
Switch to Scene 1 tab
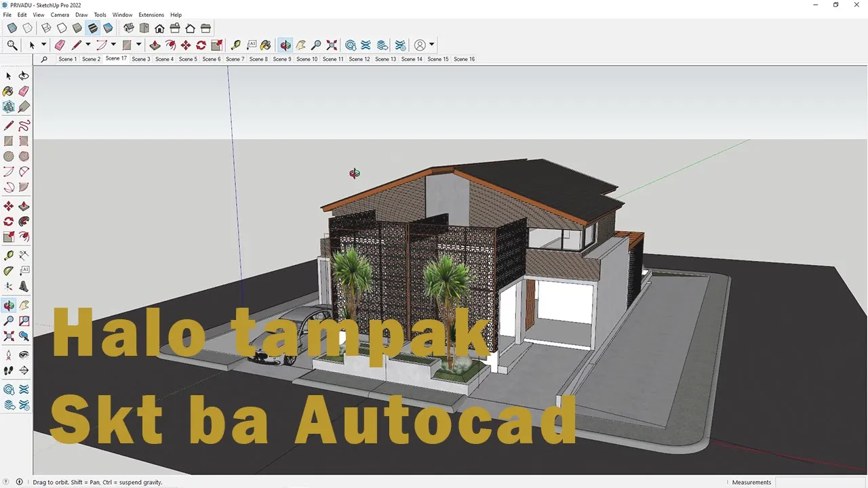(67, 59)
